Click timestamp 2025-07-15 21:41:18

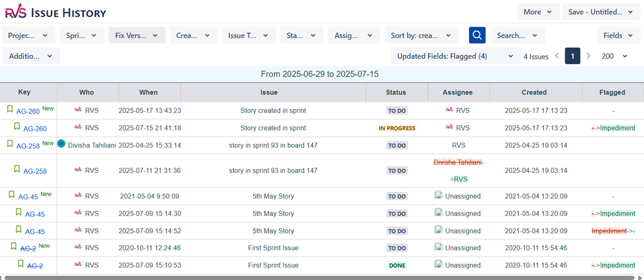point(150,128)
